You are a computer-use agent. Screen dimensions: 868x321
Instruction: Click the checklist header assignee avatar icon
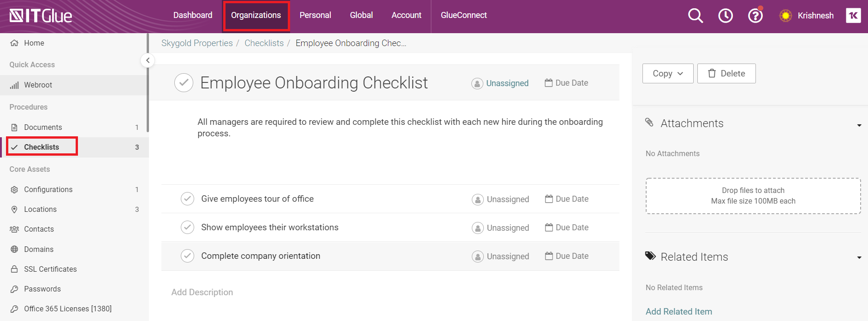[477, 83]
